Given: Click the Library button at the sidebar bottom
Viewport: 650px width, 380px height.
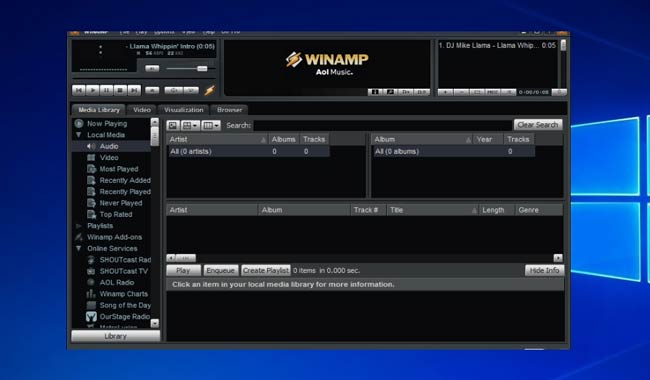Looking at the screenshot, I should pos(116,336).
